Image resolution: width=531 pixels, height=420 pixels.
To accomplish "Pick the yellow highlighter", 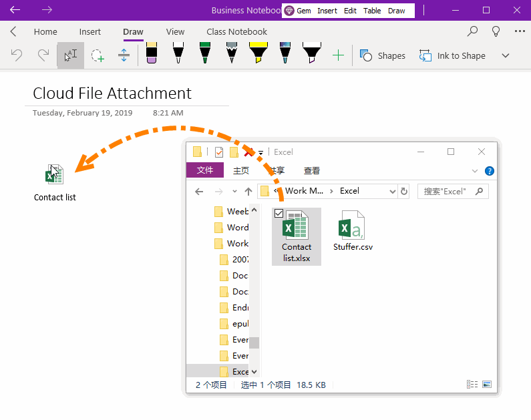I will [x=258, y=53].
